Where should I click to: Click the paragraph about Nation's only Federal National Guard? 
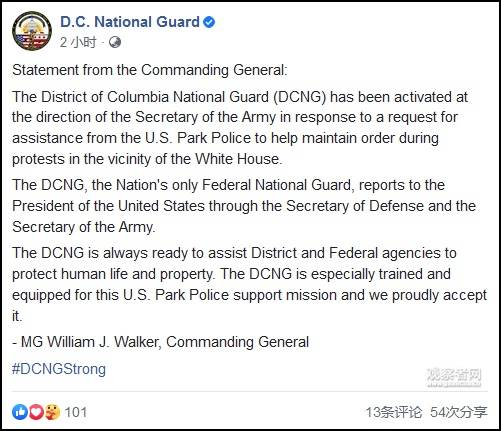pyautogui.click(x=244, y=206)
